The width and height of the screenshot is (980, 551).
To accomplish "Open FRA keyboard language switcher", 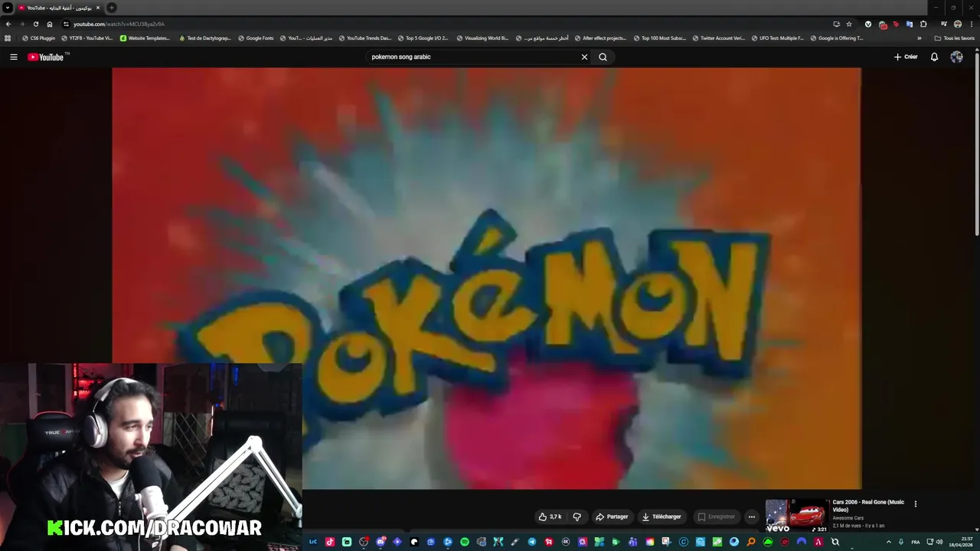I will (916, 542).
